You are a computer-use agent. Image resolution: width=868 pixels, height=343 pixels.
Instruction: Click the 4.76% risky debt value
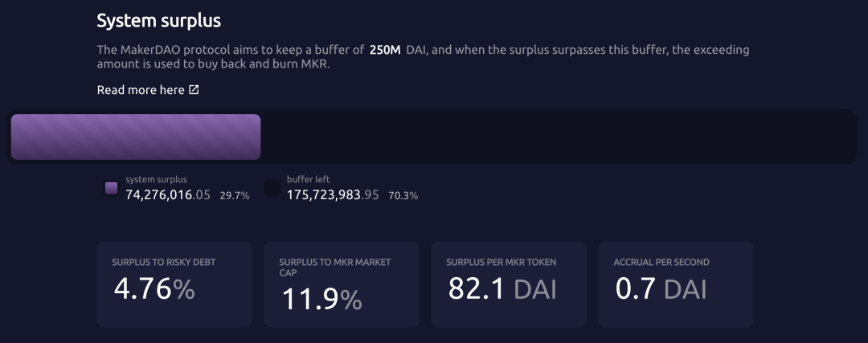(154, 289)
